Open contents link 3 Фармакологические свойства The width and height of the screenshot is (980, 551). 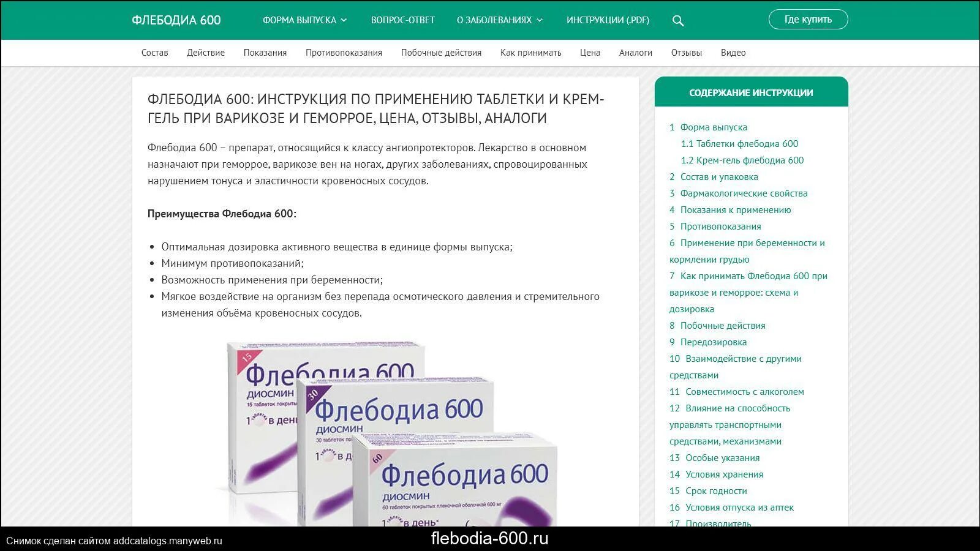point(738,193)
